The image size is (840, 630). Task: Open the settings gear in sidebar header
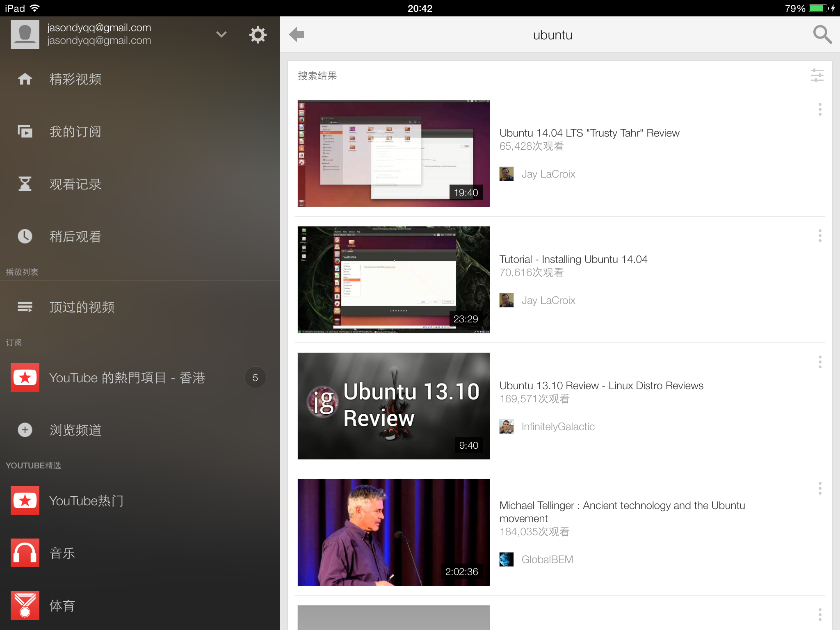pos(258,34)
